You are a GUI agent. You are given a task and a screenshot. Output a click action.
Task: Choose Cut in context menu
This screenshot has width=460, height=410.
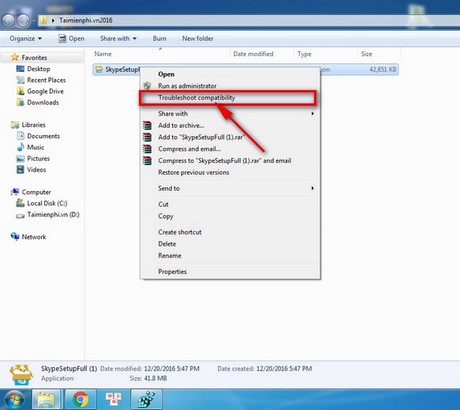(163, 204)
